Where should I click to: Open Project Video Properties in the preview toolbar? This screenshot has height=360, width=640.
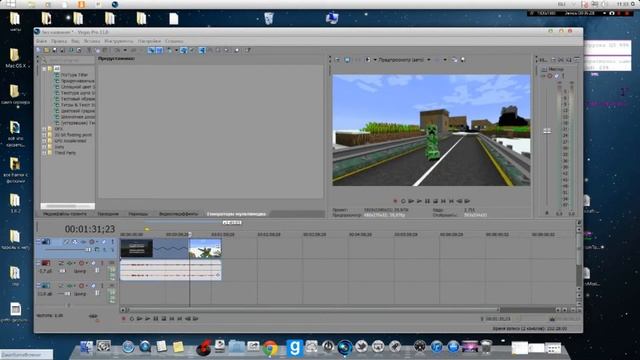(338, 60)
